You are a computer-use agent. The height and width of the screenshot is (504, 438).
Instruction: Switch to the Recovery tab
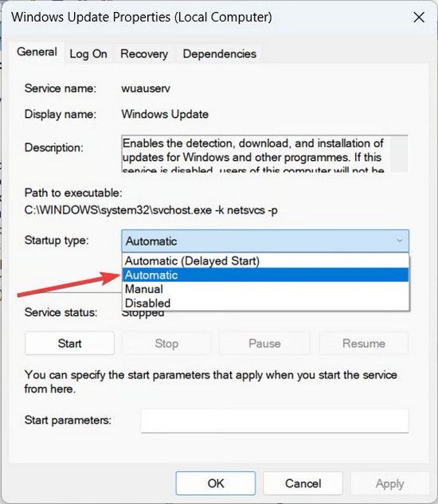point(144,53)
